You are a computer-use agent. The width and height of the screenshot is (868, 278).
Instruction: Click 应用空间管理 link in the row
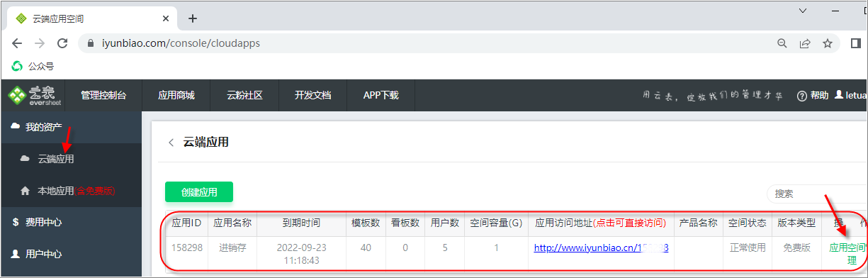[847, 253]
